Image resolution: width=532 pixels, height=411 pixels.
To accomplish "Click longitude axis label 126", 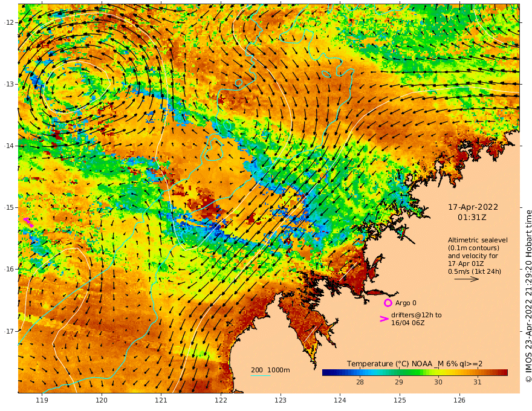I will 459,400.
